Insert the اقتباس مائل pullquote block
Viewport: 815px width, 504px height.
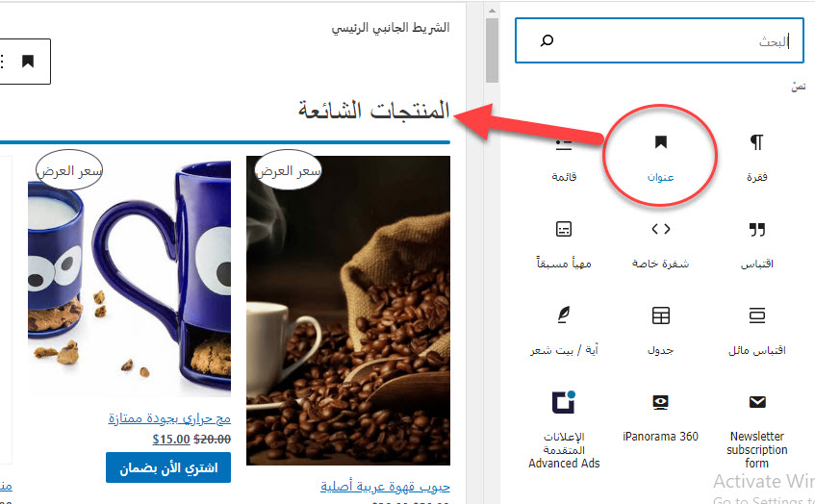(x=756, y=332)
